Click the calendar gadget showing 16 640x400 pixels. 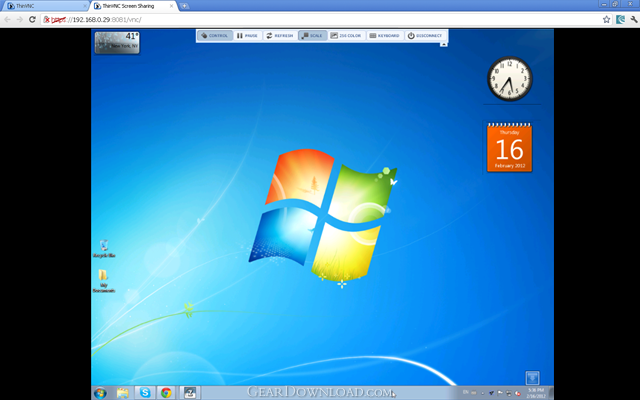click(509, 147)
